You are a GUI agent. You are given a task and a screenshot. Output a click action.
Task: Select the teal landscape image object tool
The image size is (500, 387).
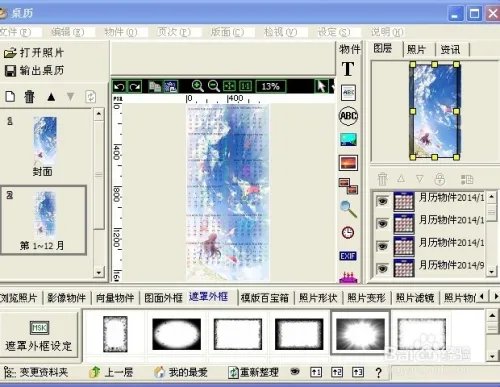(348, 140)
